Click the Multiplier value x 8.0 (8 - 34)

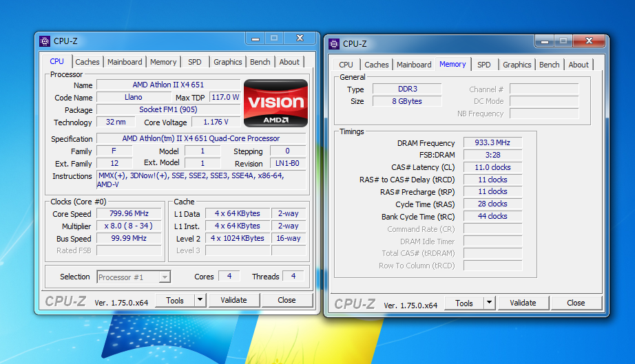tap(129, 226)
